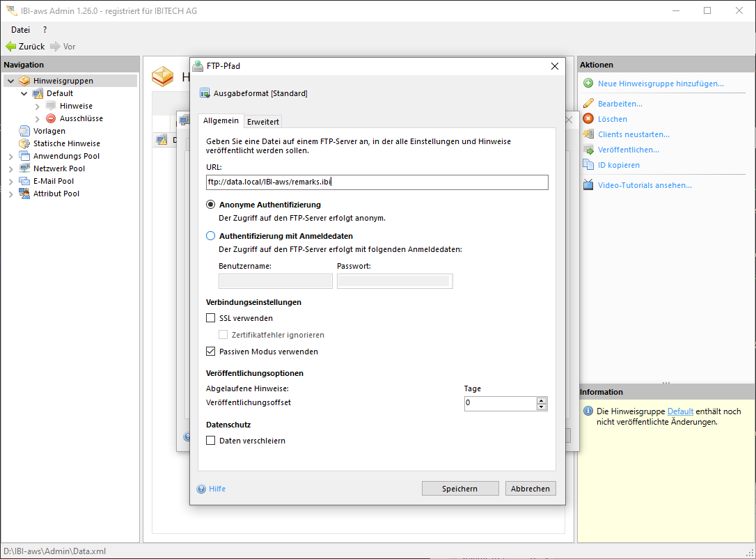This screenshot has height=559, width=756.
Task: Click the Video-Tutorials TV icon
Action: [x=588, y=185]
